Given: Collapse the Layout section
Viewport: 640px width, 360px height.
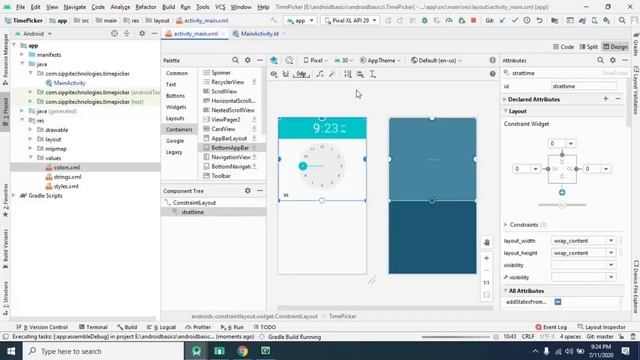Looking at the screenshot, I should click(505, 111).
